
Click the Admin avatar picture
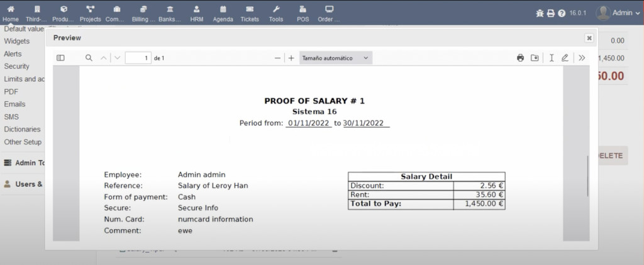tap(603, 13)
